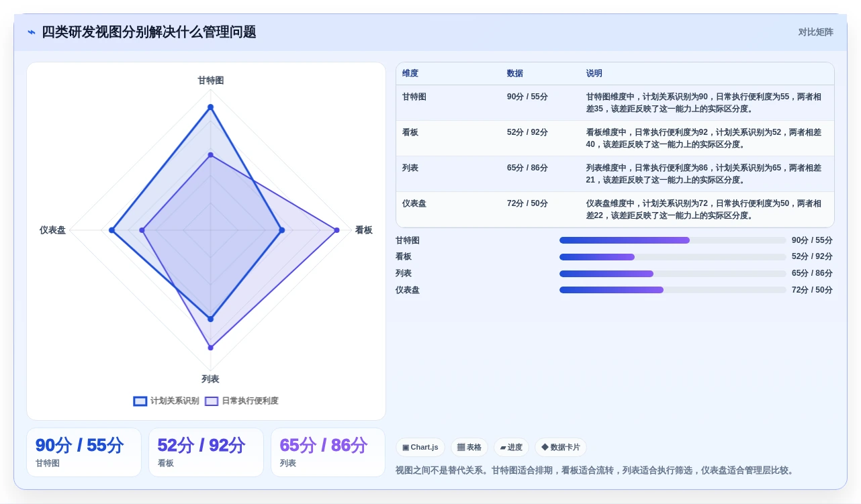Click table value 52分 / 92分
861x504 pixels.
tap(527, 132)
